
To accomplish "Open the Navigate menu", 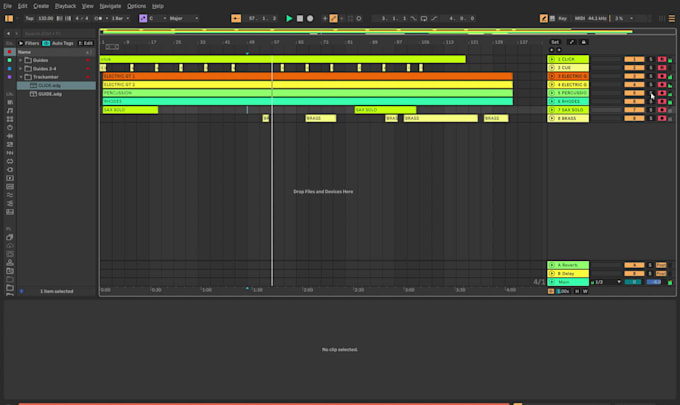I will click(110, 6).
